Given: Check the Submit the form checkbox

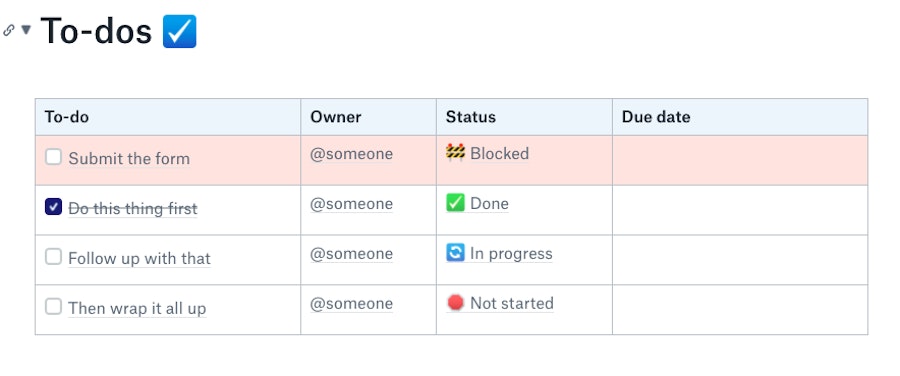Looking at the screenshot, I should coord(53,157).
